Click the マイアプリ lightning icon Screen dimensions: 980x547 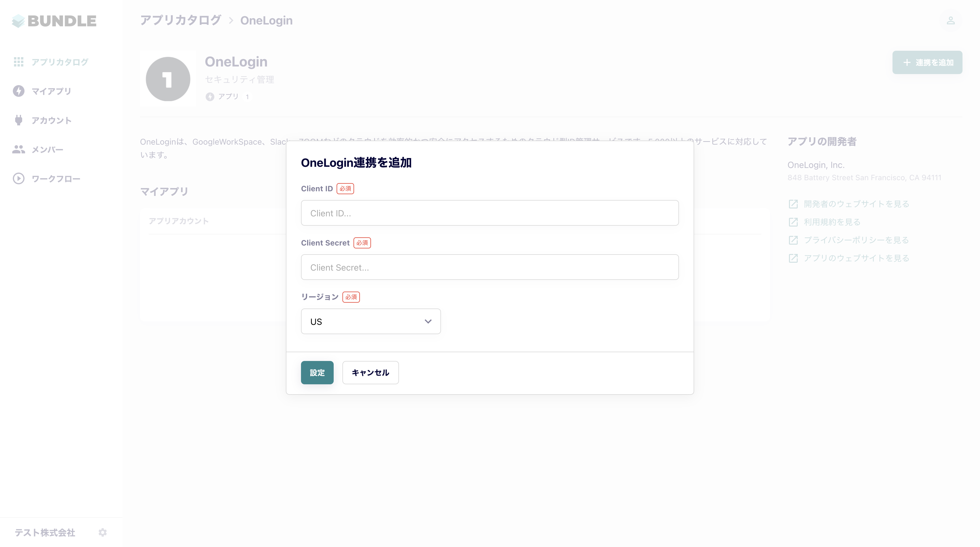pyautogui.click(x=19, y=91)
